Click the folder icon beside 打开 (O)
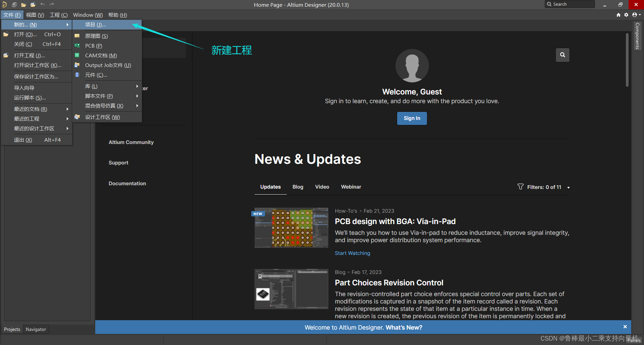This screenshot has height=345, width=644. tap(6, 34)
